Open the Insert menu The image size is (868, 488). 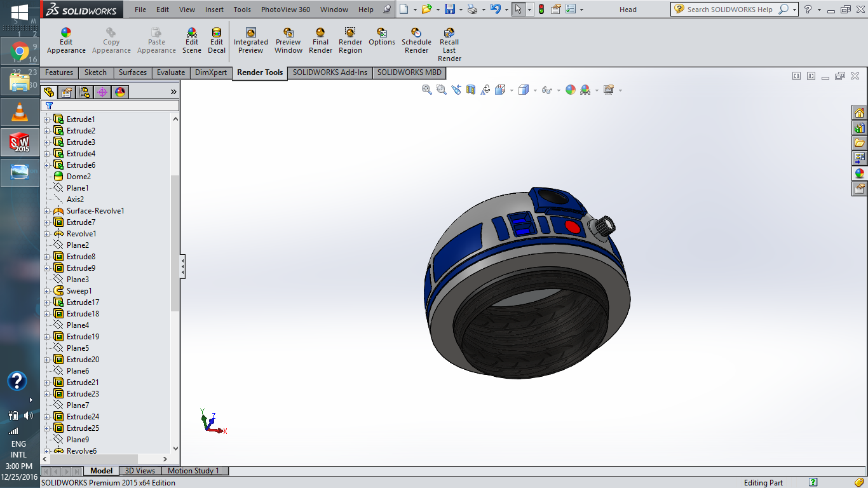[x=214, y=10]
